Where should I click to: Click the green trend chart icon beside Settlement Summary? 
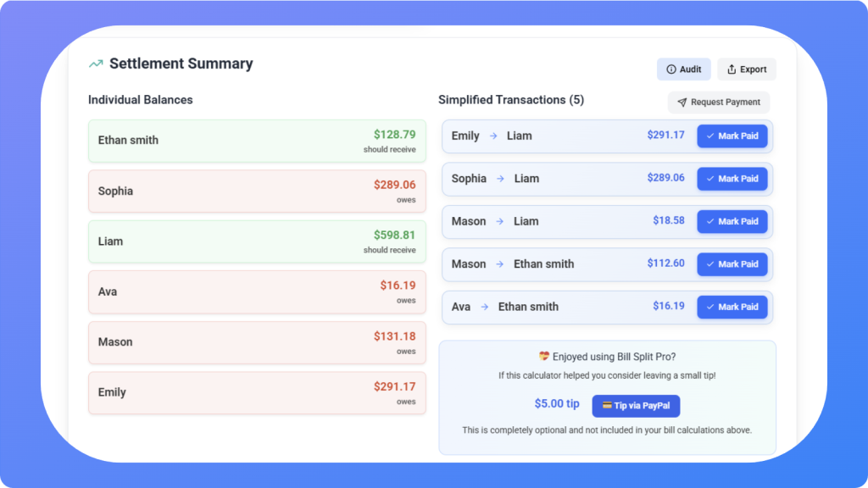click(x=95, y=63)
